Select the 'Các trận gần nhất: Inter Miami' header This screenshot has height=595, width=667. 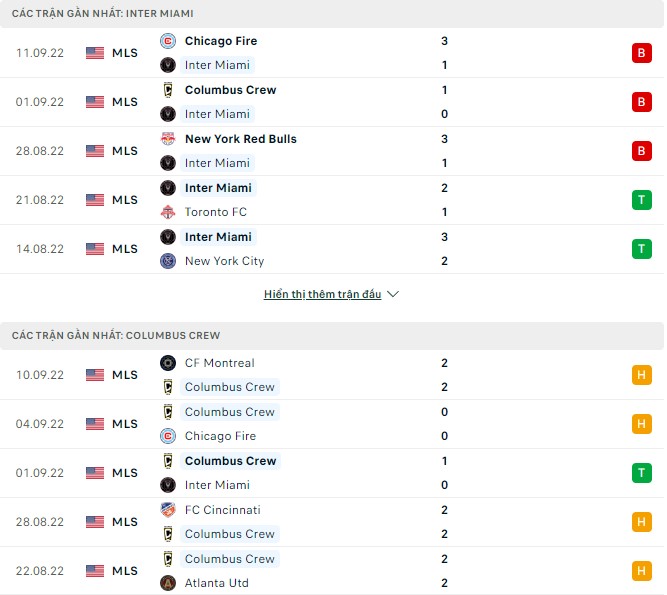[x=103, y=14]
